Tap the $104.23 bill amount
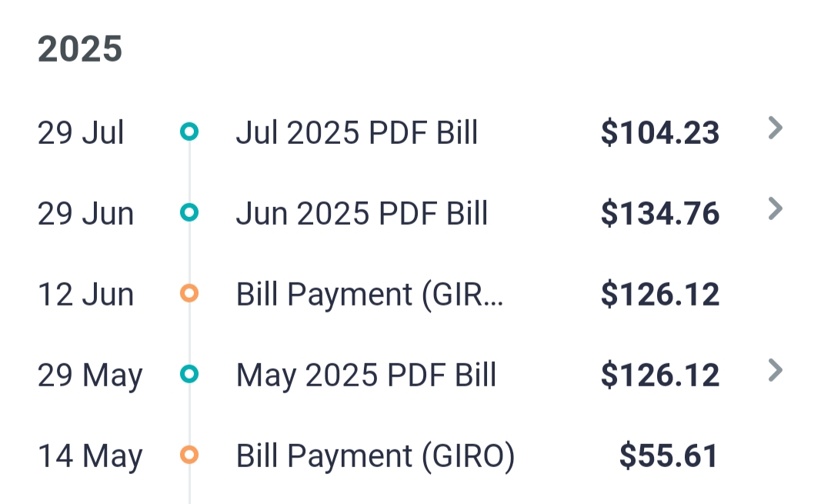This screenshot has width=831, height=504. click(659, 133)
